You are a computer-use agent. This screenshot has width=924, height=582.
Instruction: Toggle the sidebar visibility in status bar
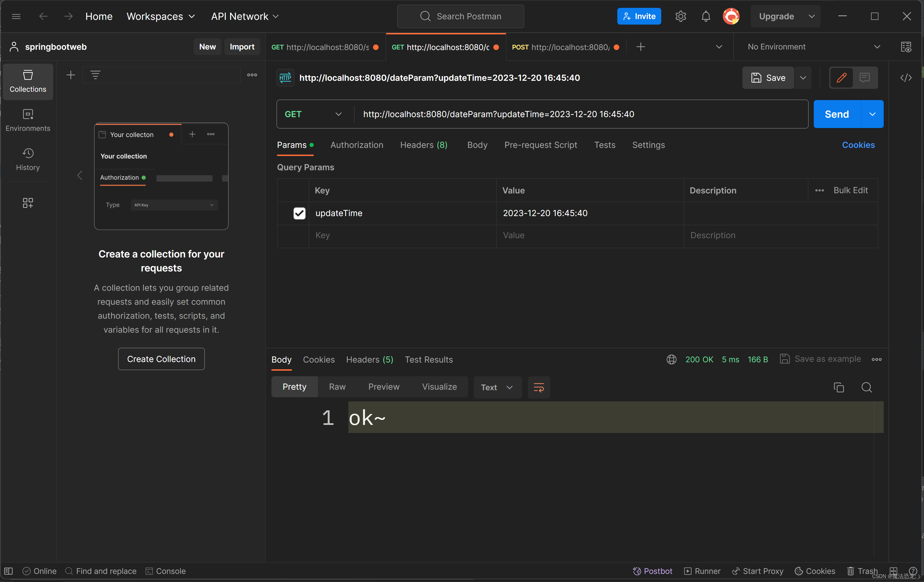click(x=8, y=571)
